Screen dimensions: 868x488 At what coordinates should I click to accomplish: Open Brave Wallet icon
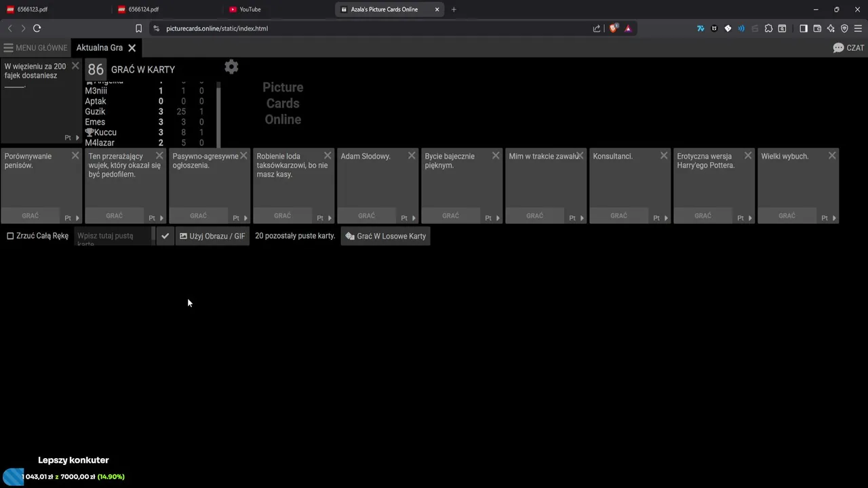pos(817,28)
